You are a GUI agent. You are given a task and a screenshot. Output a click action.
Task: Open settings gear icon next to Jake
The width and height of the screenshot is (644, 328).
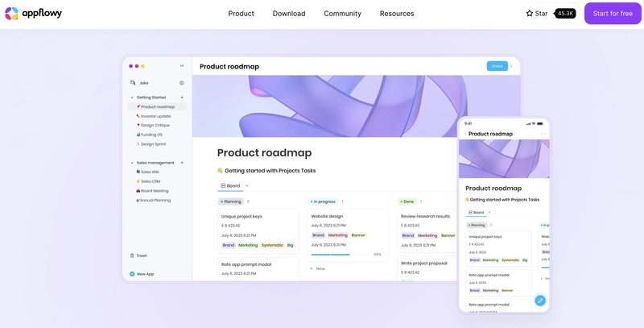point(182,83)
